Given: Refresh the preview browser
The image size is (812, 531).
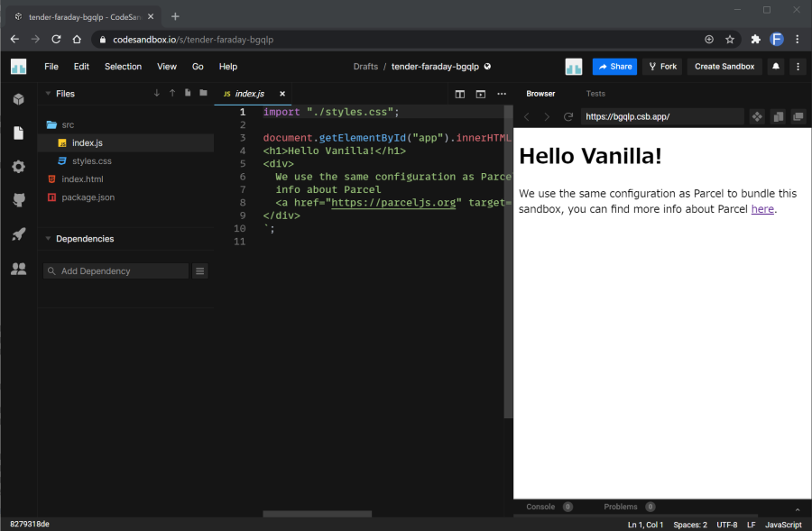Looking at the screenshot, I should [x=568, y=116].
